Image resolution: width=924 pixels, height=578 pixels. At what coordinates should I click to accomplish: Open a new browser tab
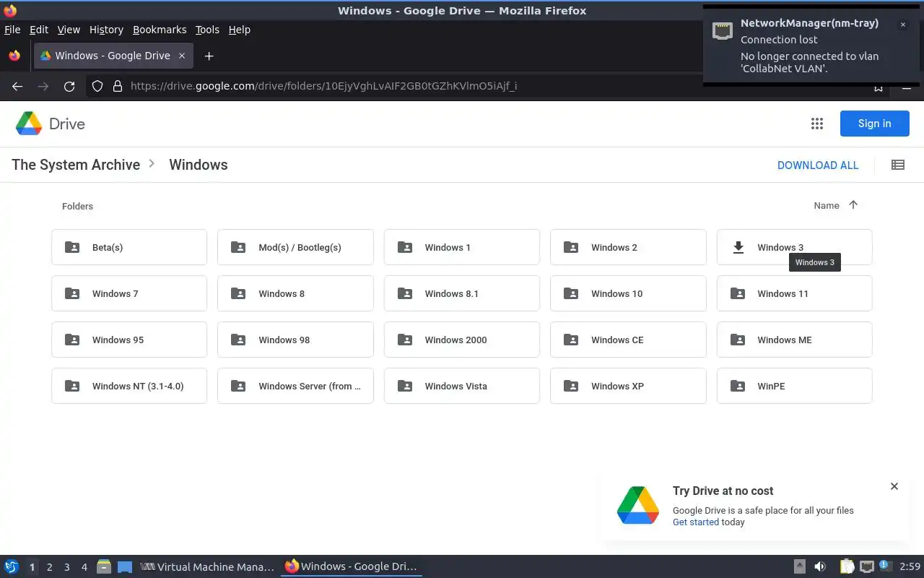click(209, 56)
